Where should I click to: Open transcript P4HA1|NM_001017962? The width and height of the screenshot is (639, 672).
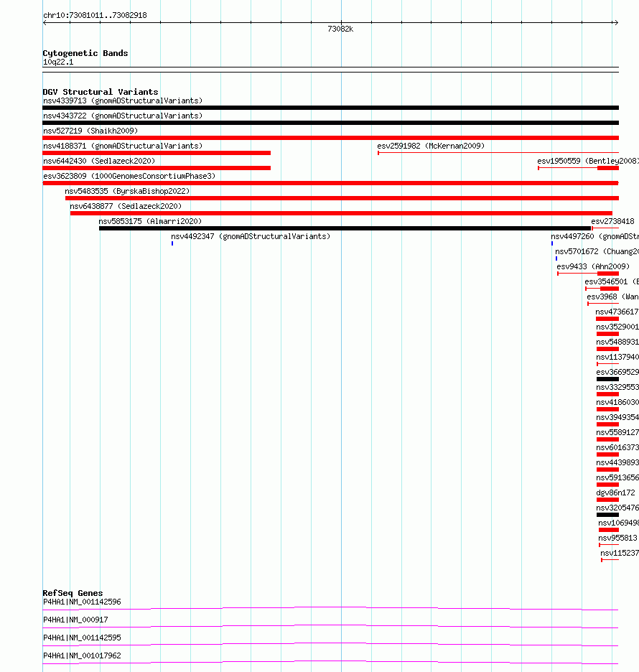pos(82,655)
